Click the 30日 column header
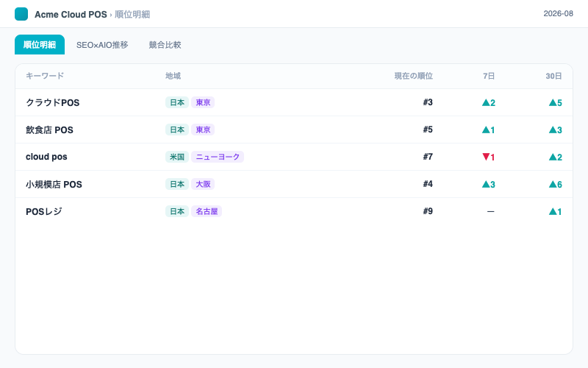 point(553,76)
